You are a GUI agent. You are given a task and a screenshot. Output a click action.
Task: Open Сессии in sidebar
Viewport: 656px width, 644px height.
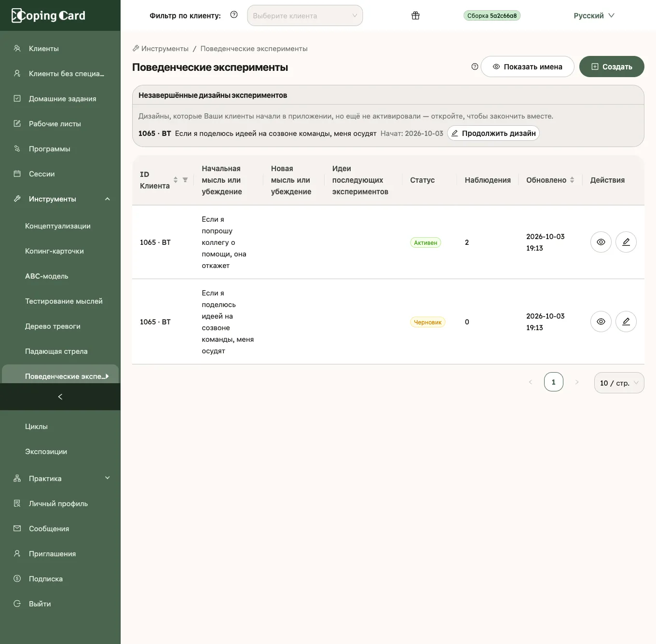click(60, 174)
